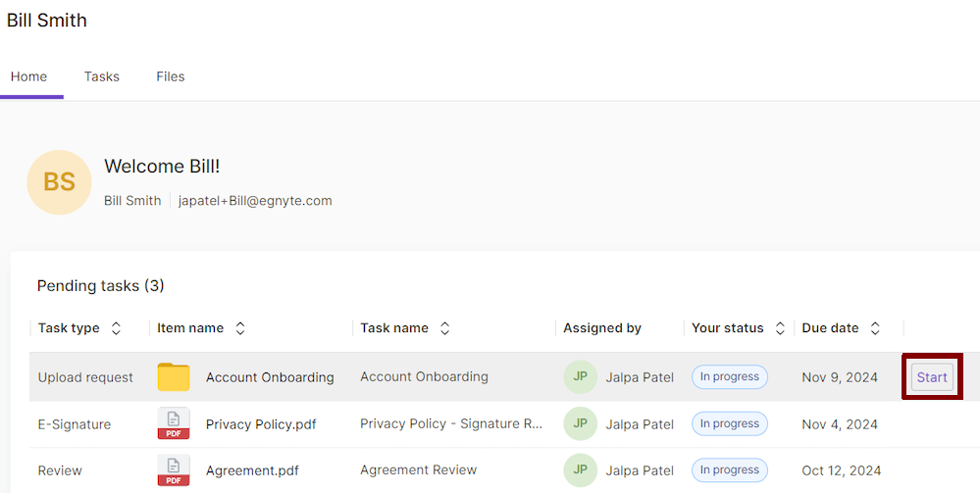Image resolution: width=980 pixels, height=493 pixels.
Task: Click In progress badge for Agreement.pdf
Action: click(730, 469)
